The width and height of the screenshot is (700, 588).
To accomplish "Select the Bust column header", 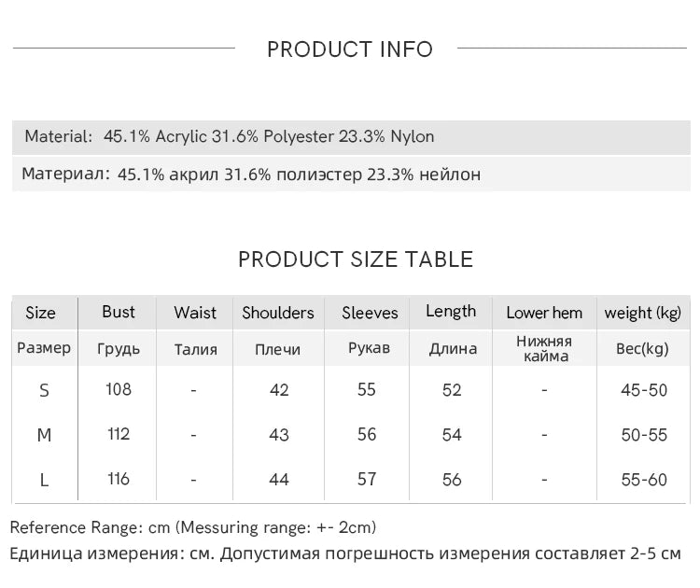I will (119, 312).
